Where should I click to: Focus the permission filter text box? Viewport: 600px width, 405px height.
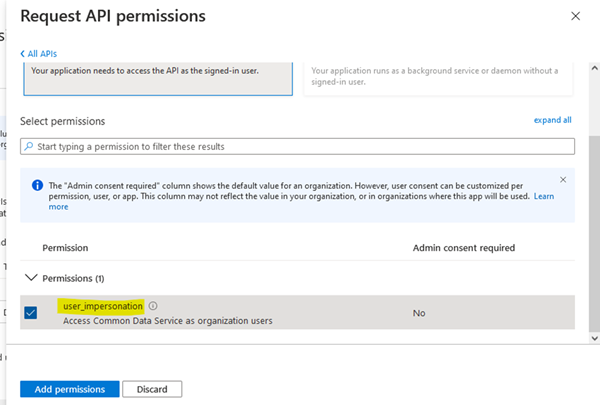point(300,147)
